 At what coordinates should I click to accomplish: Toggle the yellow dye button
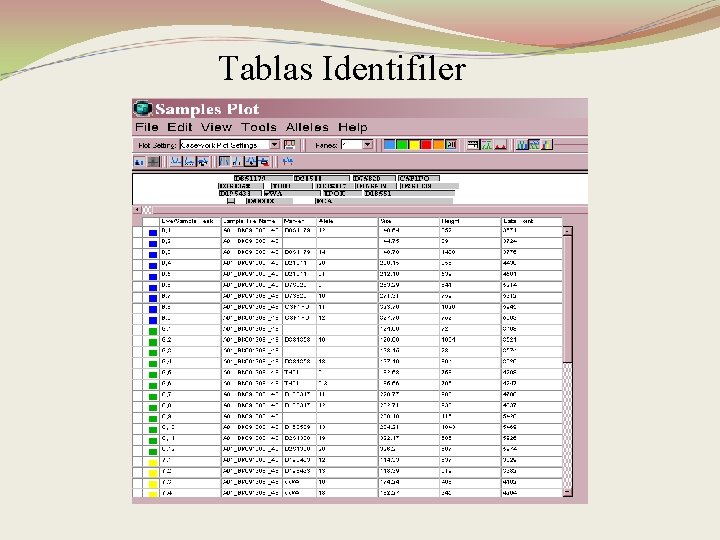point(414,145)
